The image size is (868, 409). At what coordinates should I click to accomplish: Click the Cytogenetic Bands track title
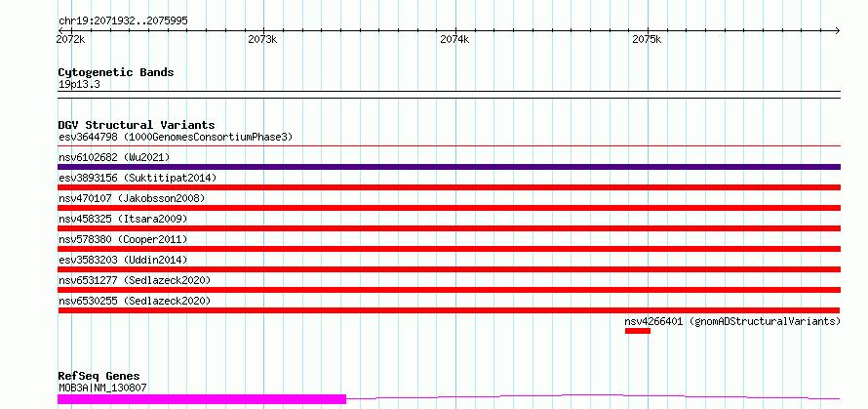coord(116,72)
